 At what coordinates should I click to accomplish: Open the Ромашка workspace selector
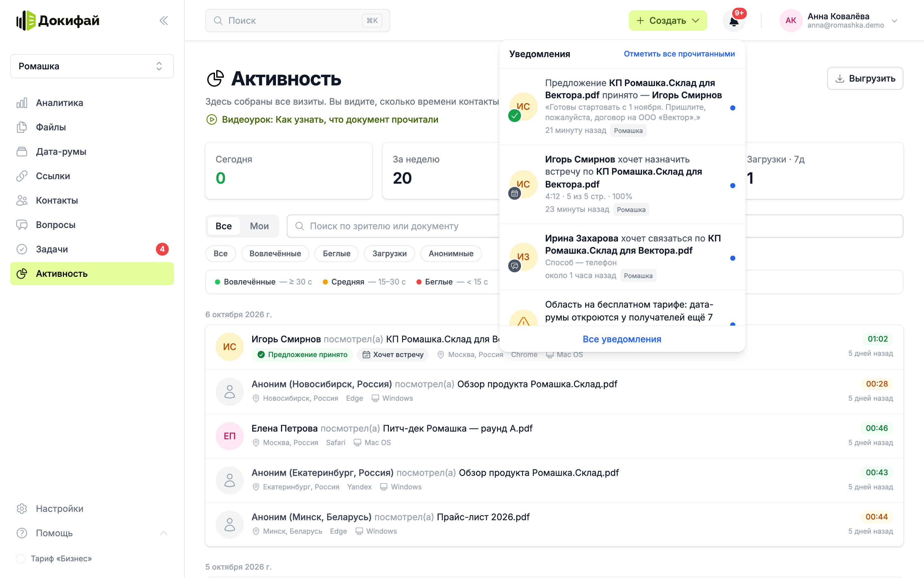92,66
